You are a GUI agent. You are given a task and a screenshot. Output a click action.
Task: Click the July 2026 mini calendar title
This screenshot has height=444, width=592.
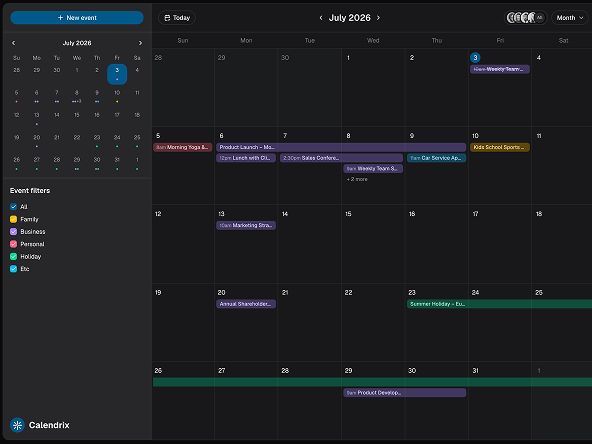pyautogui.click(x=77, y=43)
